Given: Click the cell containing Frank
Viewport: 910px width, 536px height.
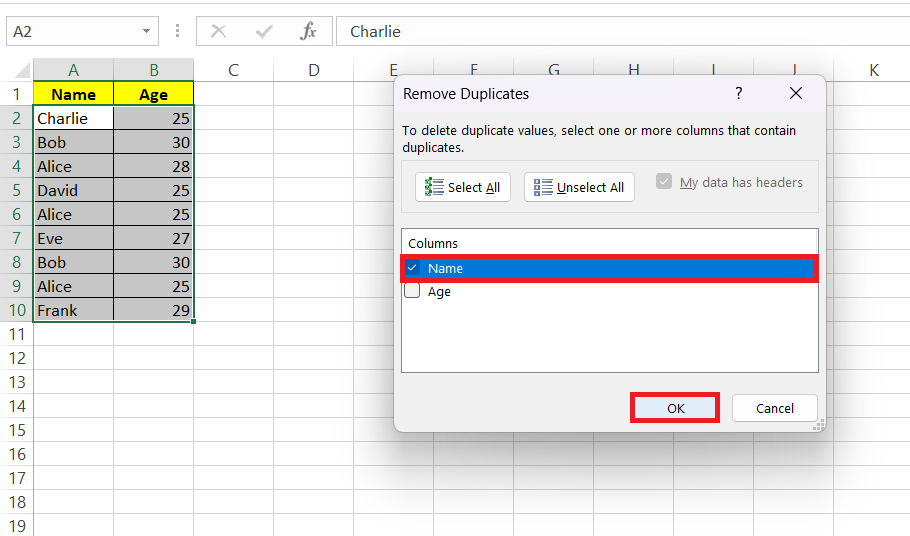Looking at the screenshot, I should (x=73, y=310).
